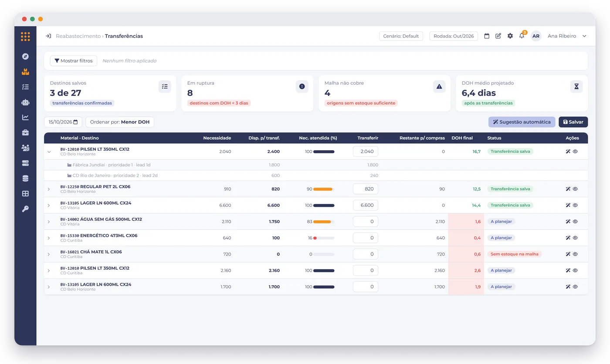This screenshot has height=364, width=610.
Task: Open the database stack sidebar icon
Action: (25, 178)
